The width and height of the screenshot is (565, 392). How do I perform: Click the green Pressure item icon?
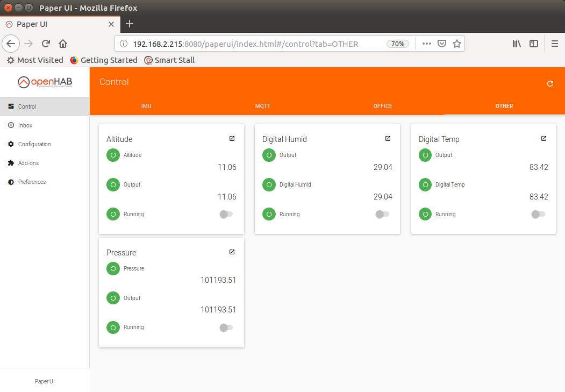click(x=113, y=268)
